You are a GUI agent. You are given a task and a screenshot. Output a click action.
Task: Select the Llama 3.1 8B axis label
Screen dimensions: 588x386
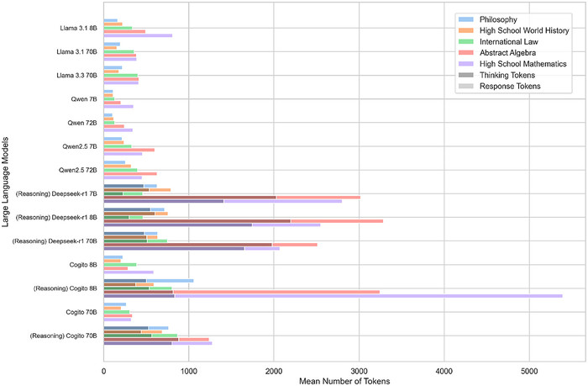pyautogui.click(x=74, y=28)
